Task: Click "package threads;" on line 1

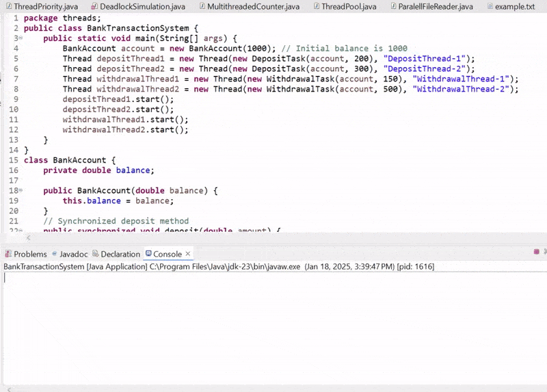Action: coord(62,18)
